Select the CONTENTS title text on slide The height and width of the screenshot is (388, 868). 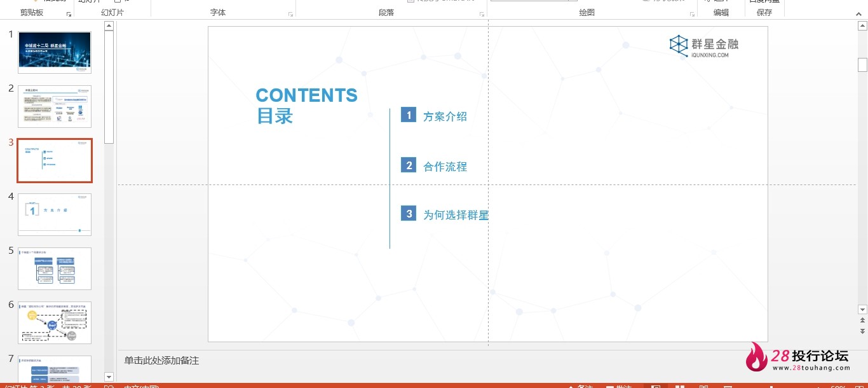click(306, 95)
